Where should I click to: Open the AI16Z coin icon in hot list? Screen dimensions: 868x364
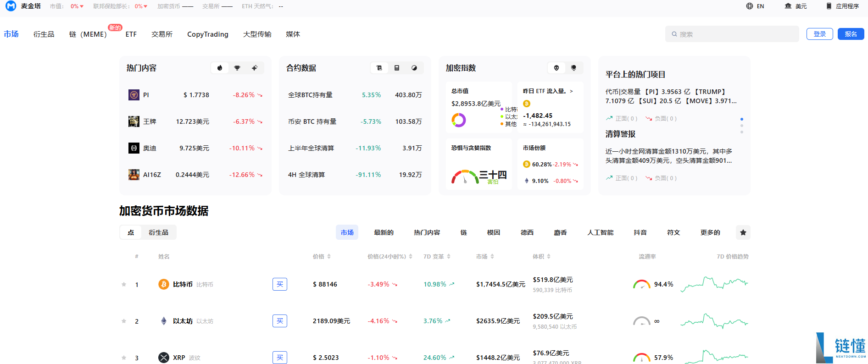[134, 175]
